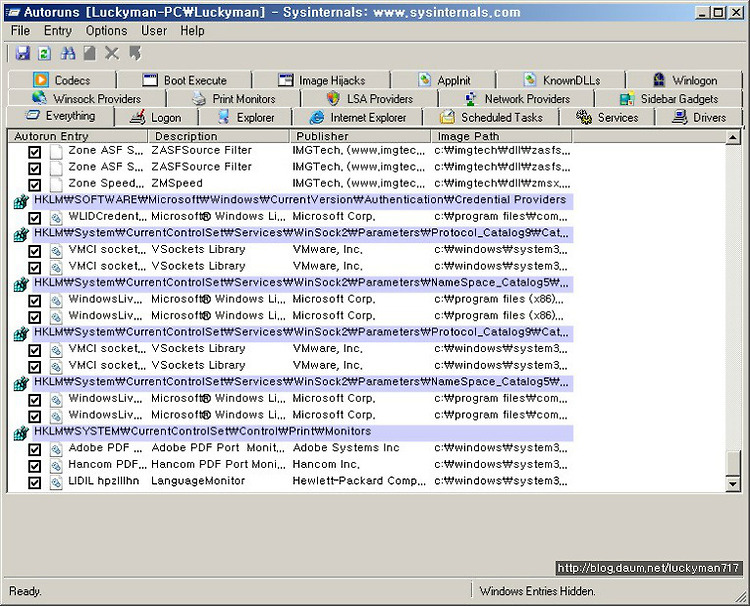This screenshot has width=750, height=606.
Task: Uncheck the Hancom PDF Port Monitor checkbox
Action: (34, 466)
